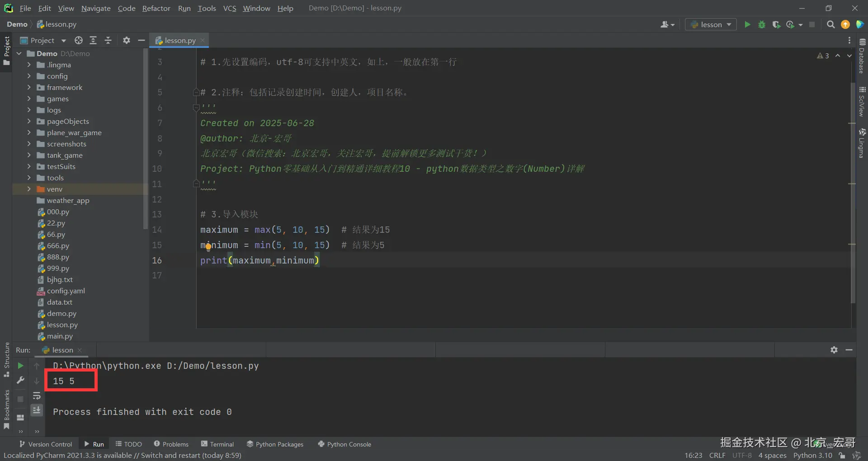Click the intention bulb on line 15

pos(208,246)
